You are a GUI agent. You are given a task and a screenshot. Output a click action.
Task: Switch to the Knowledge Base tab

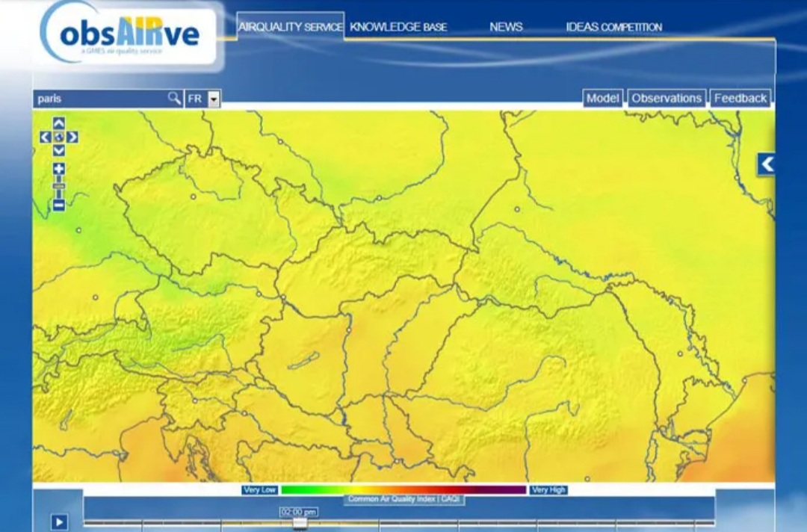pos(398,27)
